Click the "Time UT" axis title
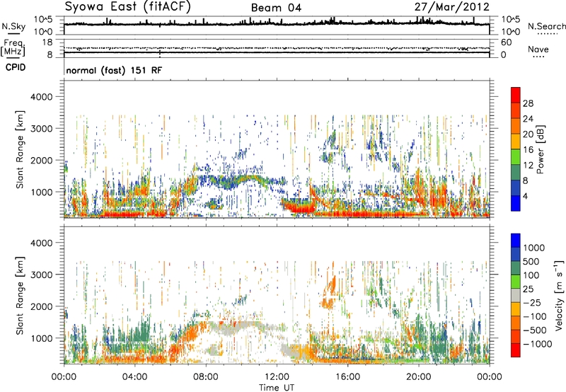 coord(277,388)
